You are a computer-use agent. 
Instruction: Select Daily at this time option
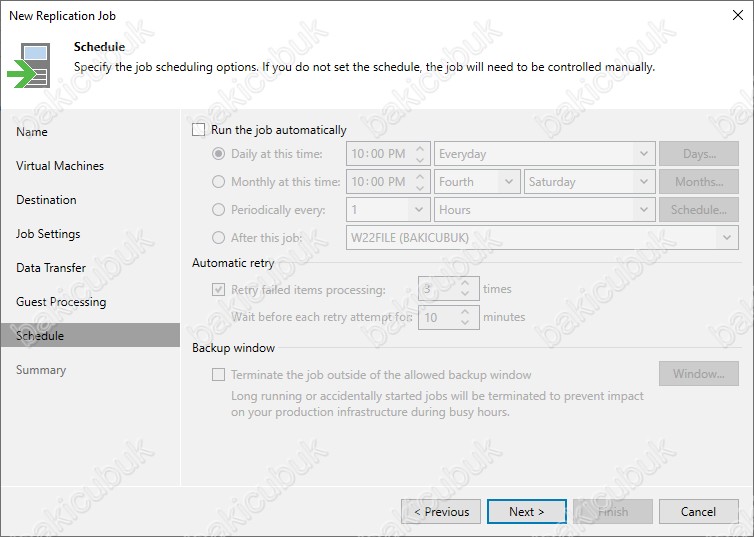pos(218,154)
